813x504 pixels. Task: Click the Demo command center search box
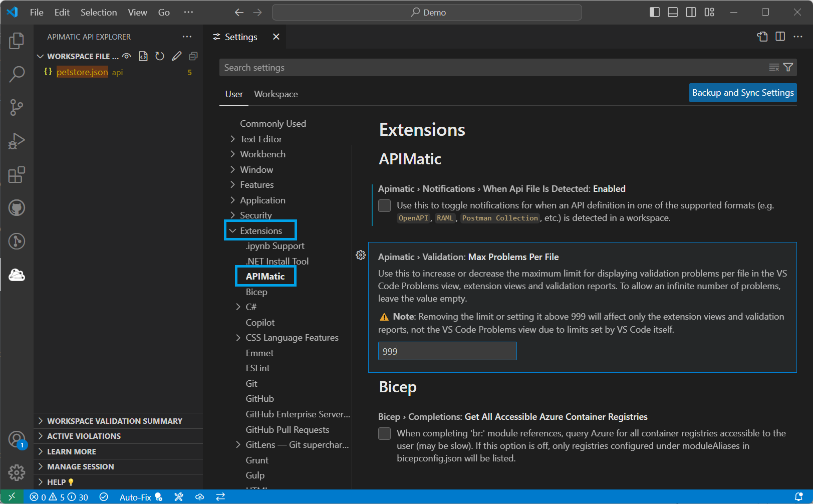point(427,13)
